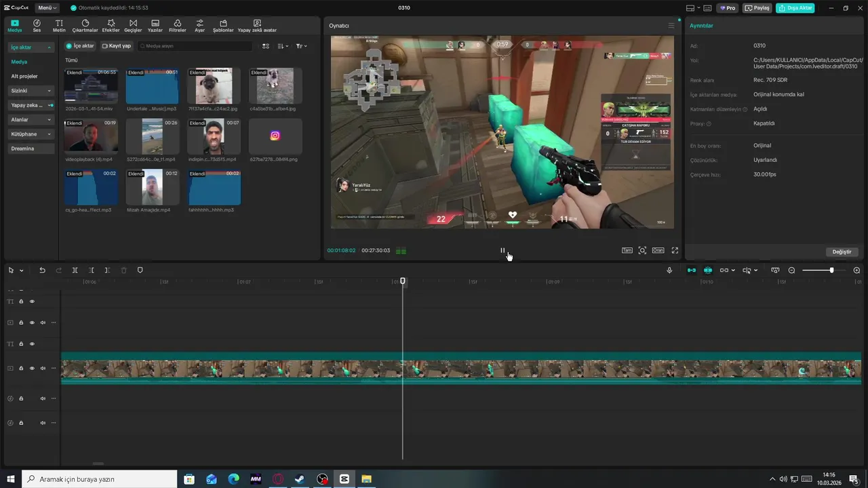Viewport: 868px width, 488px height.
Task: Expand the Yapay zeka sidebar section
Action: (x=31, y=105)
